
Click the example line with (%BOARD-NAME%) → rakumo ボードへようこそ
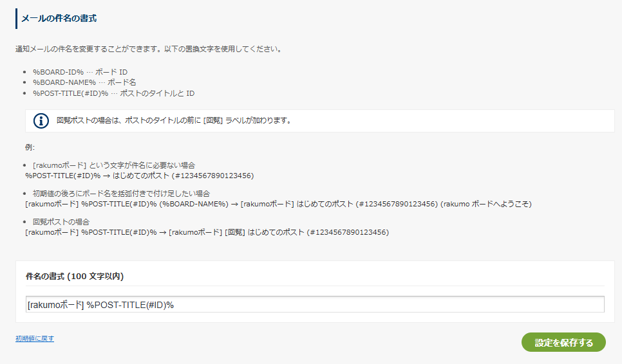[278, 204]
